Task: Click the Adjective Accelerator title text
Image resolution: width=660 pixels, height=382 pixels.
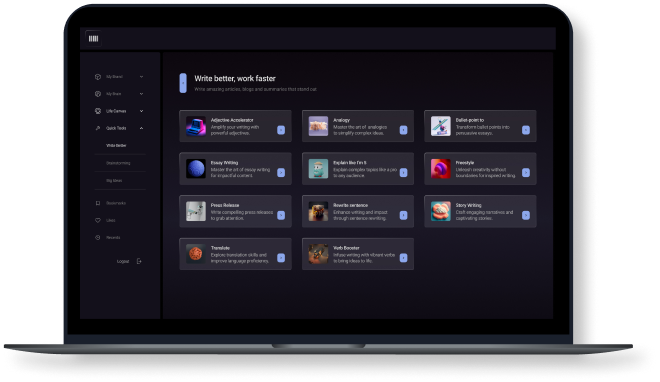Action: (232, 120)
